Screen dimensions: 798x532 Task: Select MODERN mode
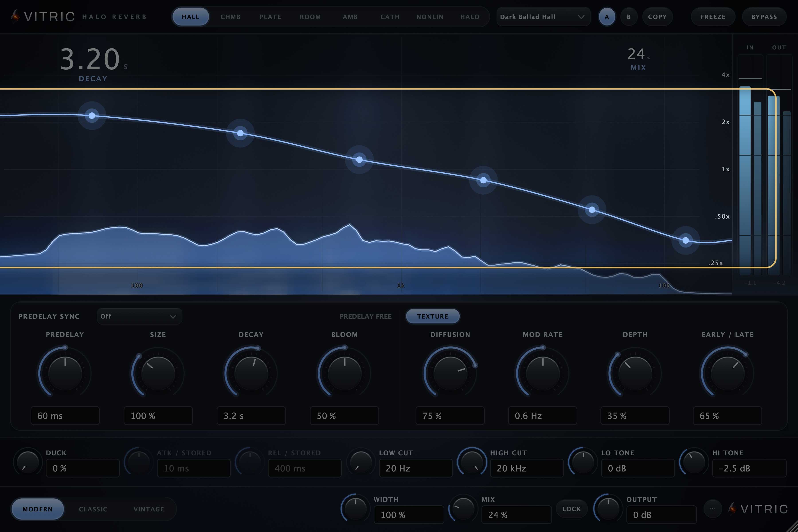pos(38,509)
